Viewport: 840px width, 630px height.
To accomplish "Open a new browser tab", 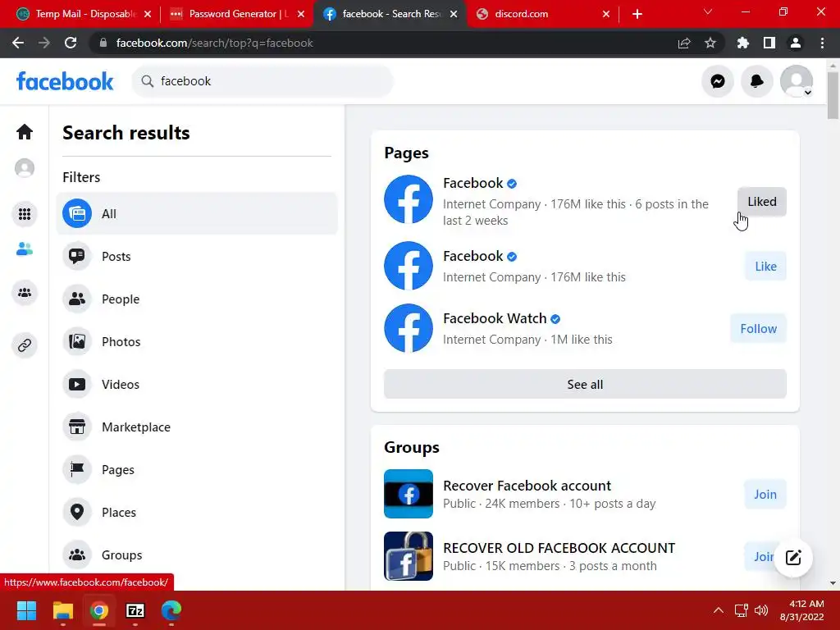I will [637, 14].
